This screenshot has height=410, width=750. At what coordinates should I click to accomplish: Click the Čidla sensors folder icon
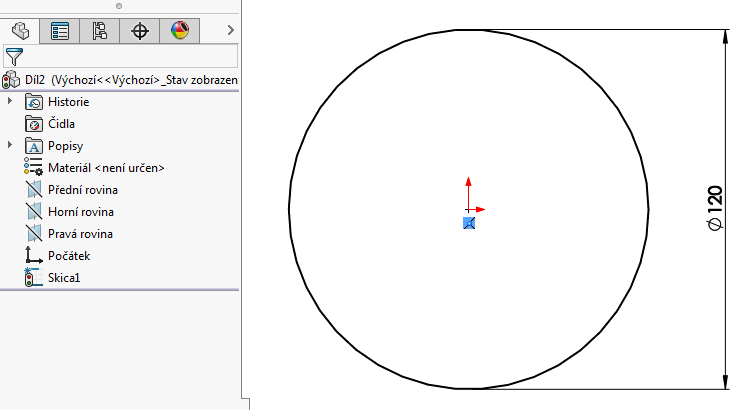point(34,124)
